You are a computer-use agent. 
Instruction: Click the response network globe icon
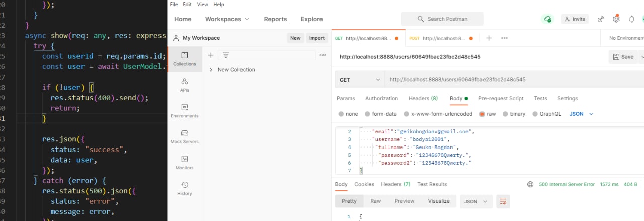pyautogui.click(x=530, y=184)
